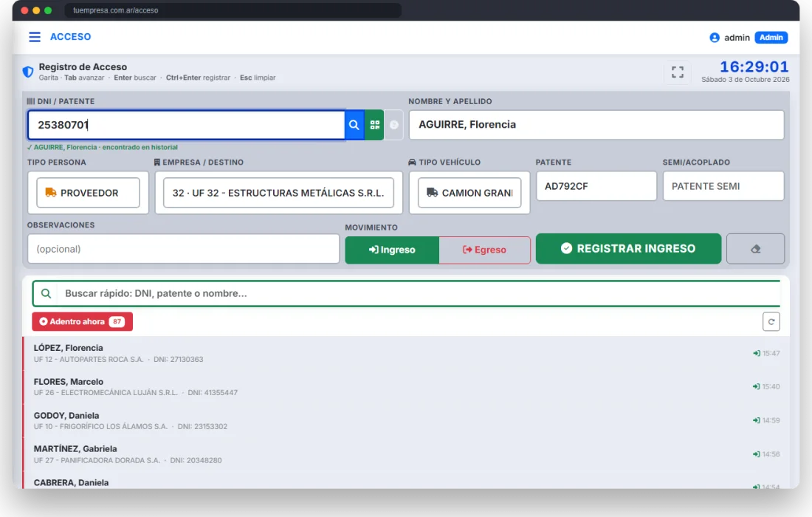Click the 15:47 entry time icon
The height and width of the screenshot is (517, 812).
pyautogui.click(x=757, y=353)
